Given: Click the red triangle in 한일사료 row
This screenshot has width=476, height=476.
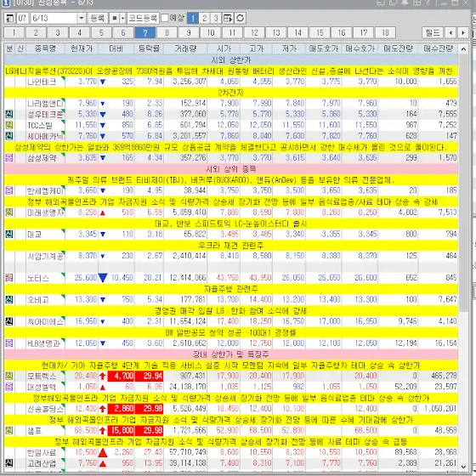Looking at the screenshot, I should coord(103,452).
